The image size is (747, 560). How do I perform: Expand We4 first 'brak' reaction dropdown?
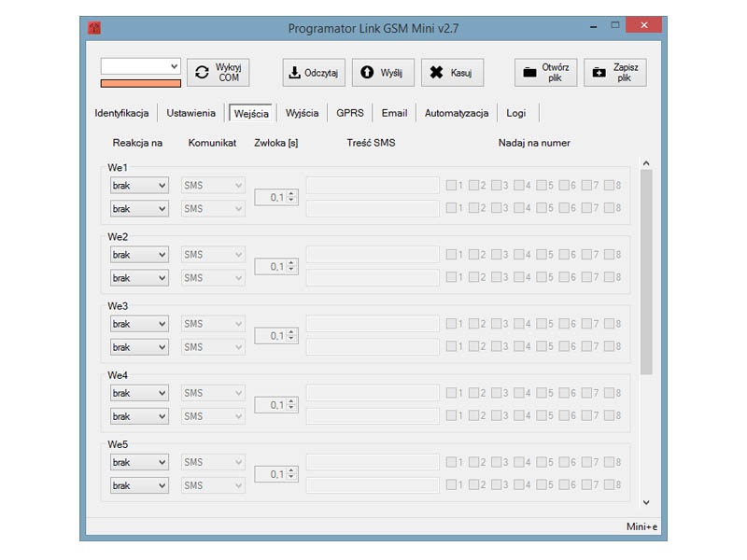[139, 393]
